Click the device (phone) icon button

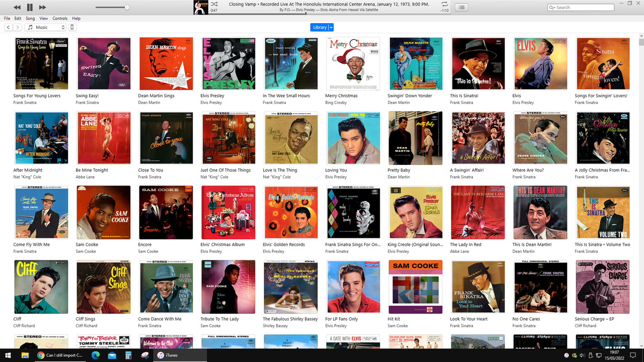point(72,27)
